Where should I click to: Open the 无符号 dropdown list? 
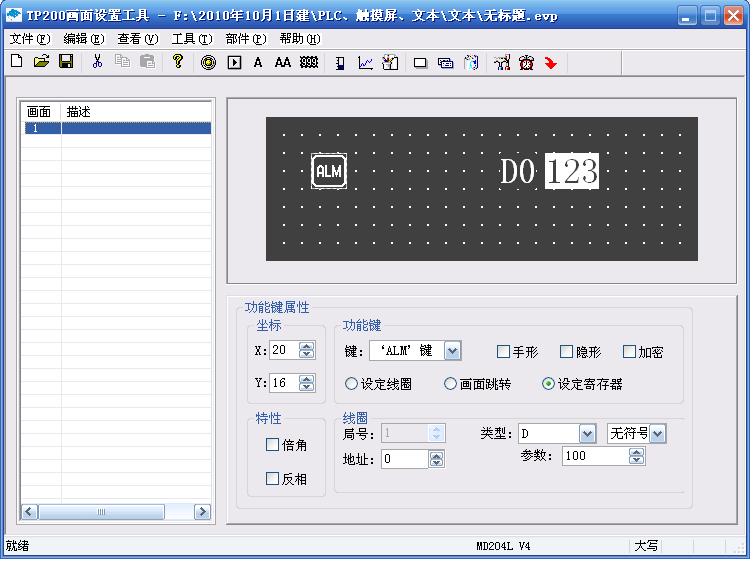pyautogui.click(x=658, y=433)
